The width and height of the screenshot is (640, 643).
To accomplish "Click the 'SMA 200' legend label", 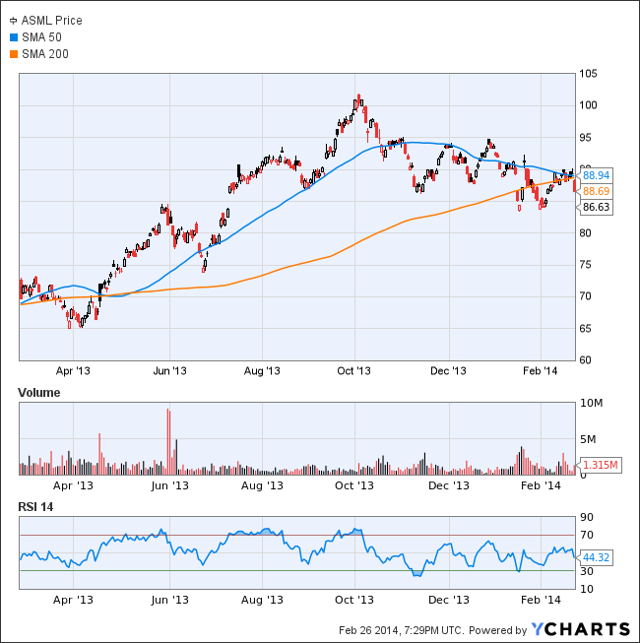I will pos(45,54).
